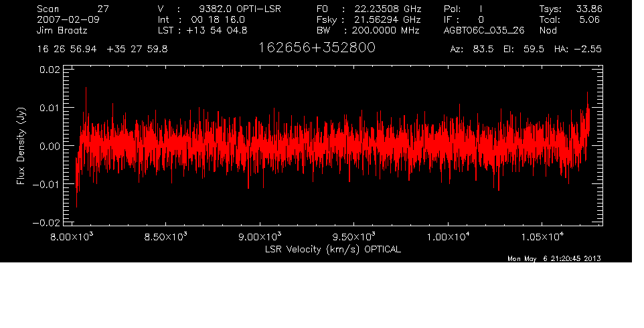Select LST value +13 54 04.8
The image size is (644, 328).
(217, 30)
